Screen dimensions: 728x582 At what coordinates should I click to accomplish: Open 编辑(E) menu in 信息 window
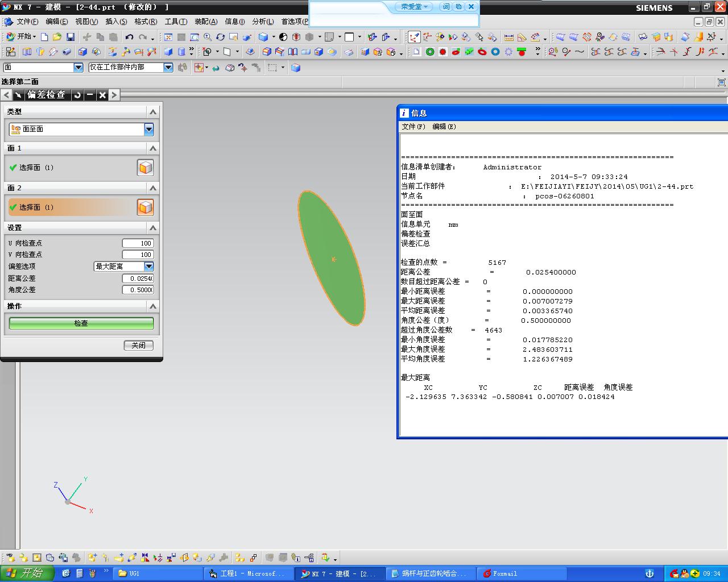[x=444, y=127]
